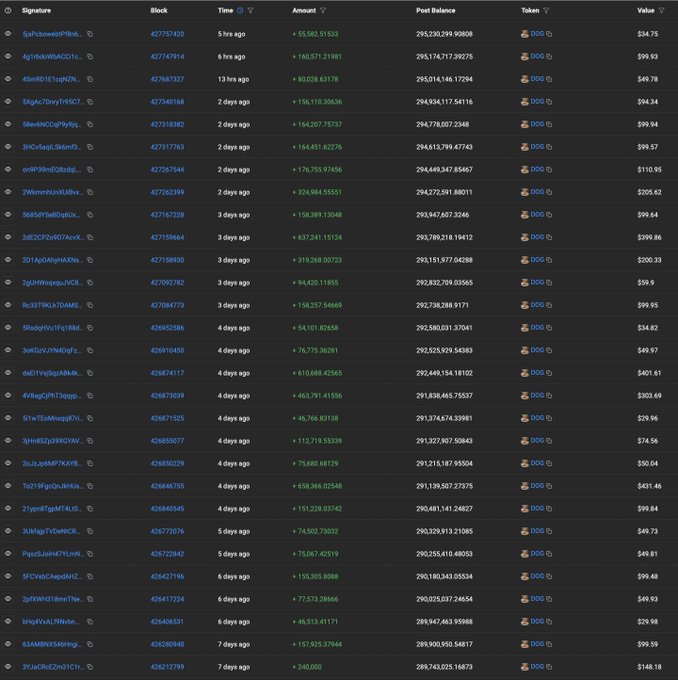Open DOG token link in $49.78 row

click(x=537, y=79)
